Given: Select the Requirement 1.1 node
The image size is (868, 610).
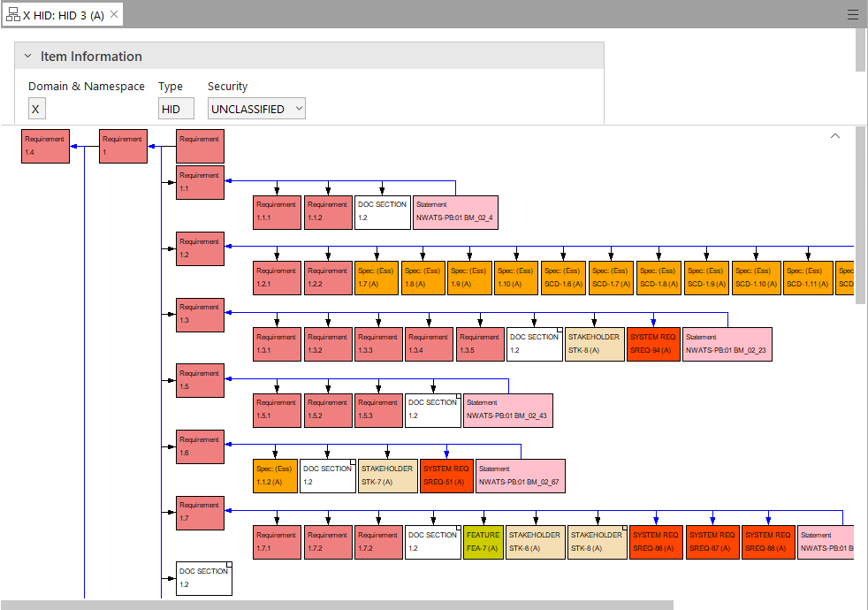Looking at the screenshot, I should pyautogui.click(x=200, y=182).
